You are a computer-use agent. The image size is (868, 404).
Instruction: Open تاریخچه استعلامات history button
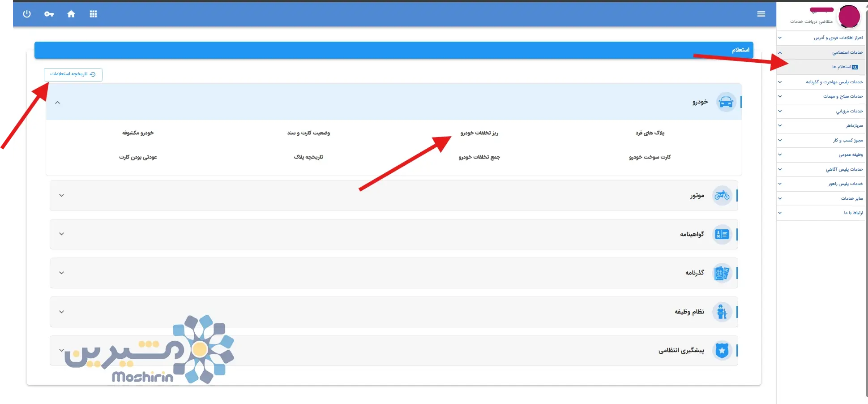click(x=73, y=74)
